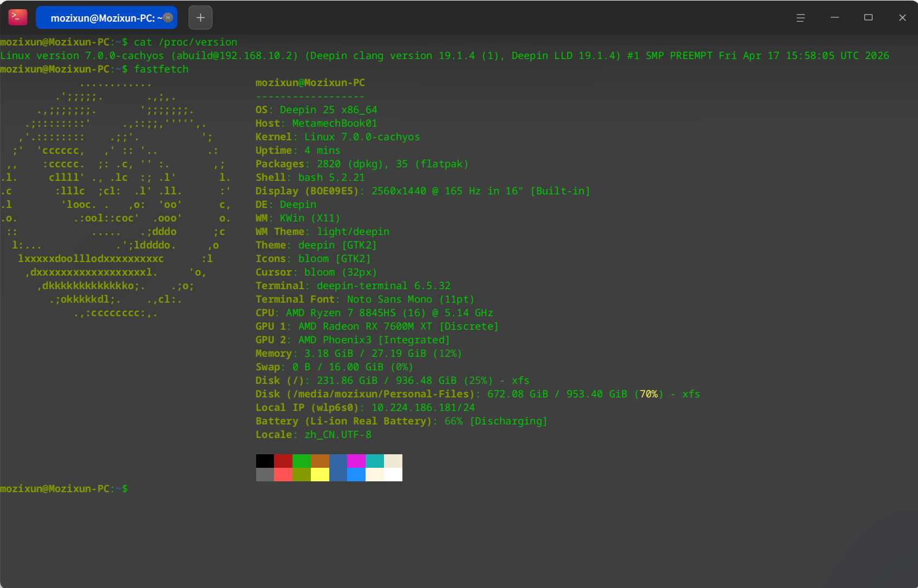Click the 'GPU 2: AMD Phoenix3' line
The height and width of the screenshot is (588, 918).
pos(353,340)
